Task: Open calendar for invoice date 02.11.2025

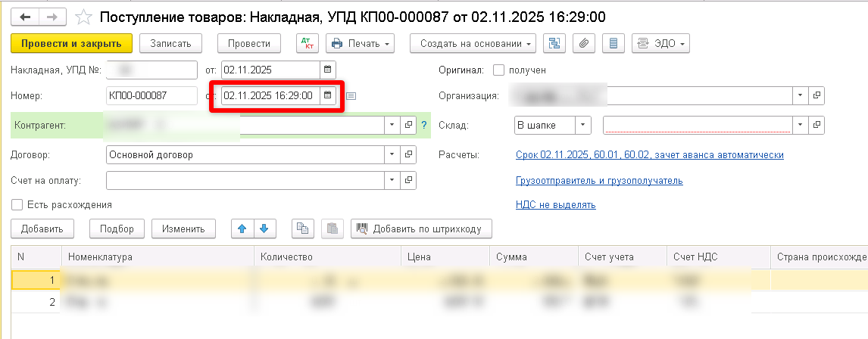Action: [327, 70]
